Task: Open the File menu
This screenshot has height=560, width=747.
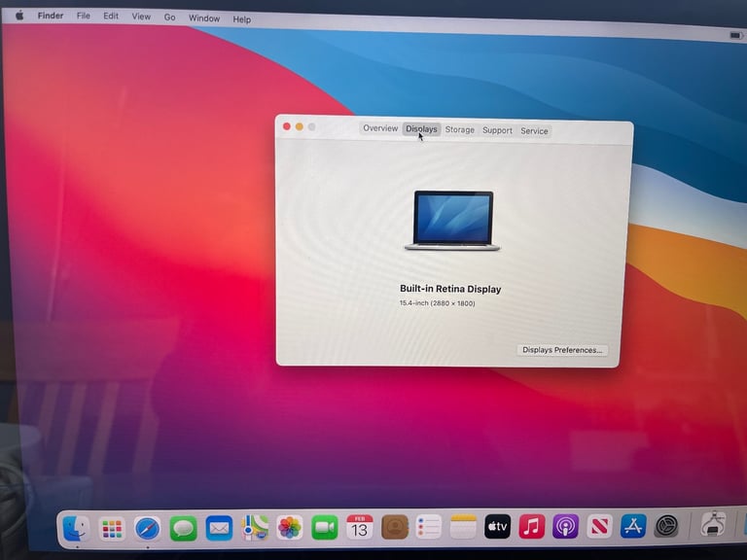Action: (84, 16)
